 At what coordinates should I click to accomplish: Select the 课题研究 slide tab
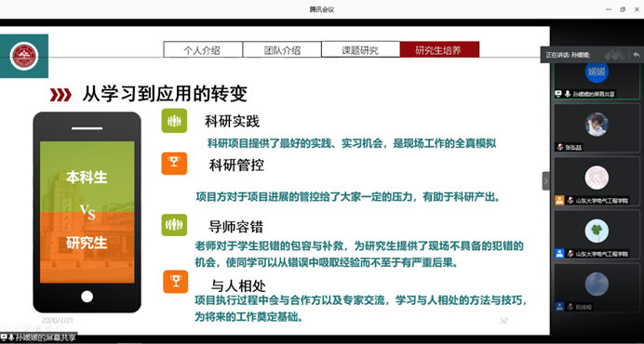(x=360, y=49)
